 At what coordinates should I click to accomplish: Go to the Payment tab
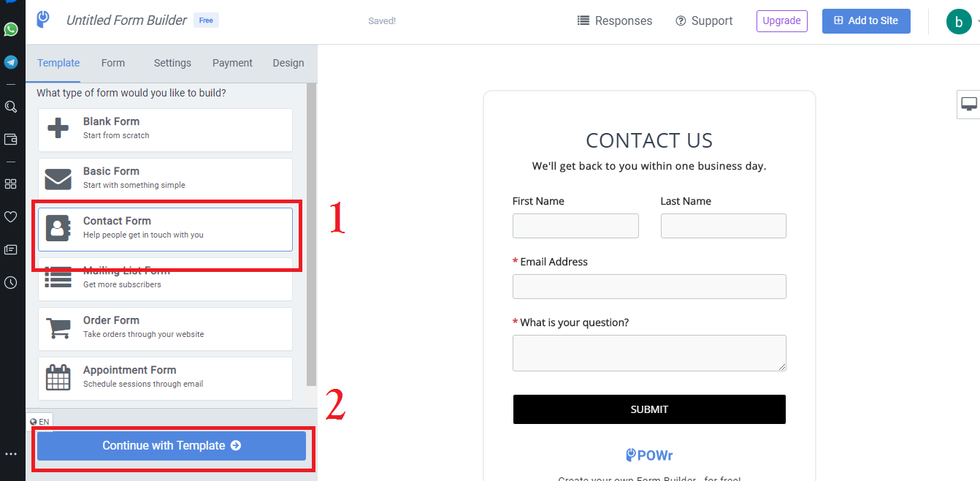tap(232, 63)
